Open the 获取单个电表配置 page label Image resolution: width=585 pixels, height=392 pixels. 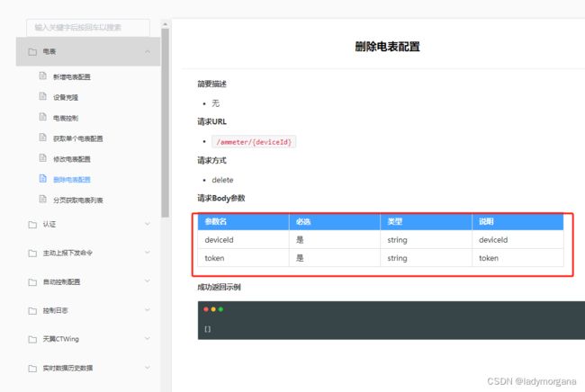tap(78, 138)
